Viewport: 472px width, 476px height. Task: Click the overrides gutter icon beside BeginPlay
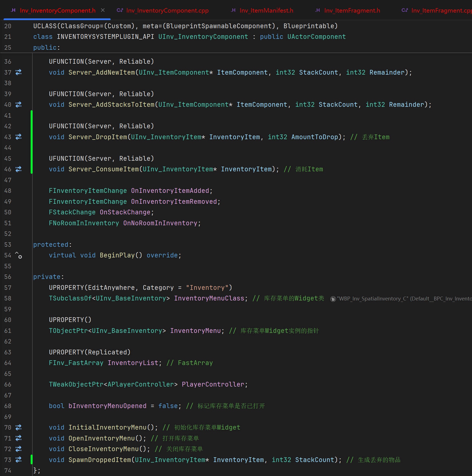[18, 255]
